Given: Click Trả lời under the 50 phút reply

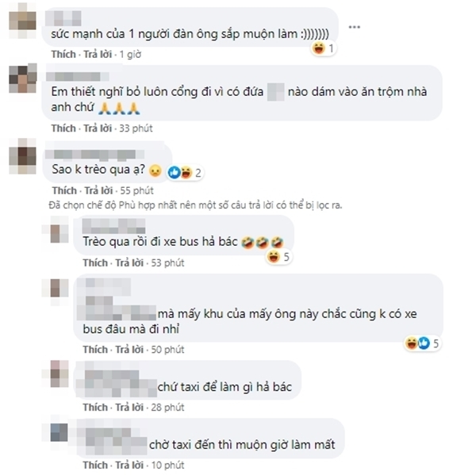Looking at the screenshot, I should pyautogui.click(x=129, y=350).
